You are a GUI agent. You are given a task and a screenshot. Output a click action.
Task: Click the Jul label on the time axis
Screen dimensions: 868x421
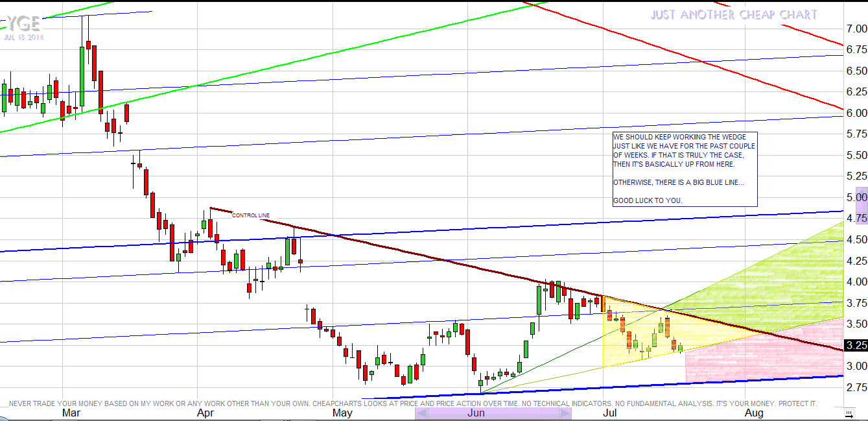(x=609, y=413)
